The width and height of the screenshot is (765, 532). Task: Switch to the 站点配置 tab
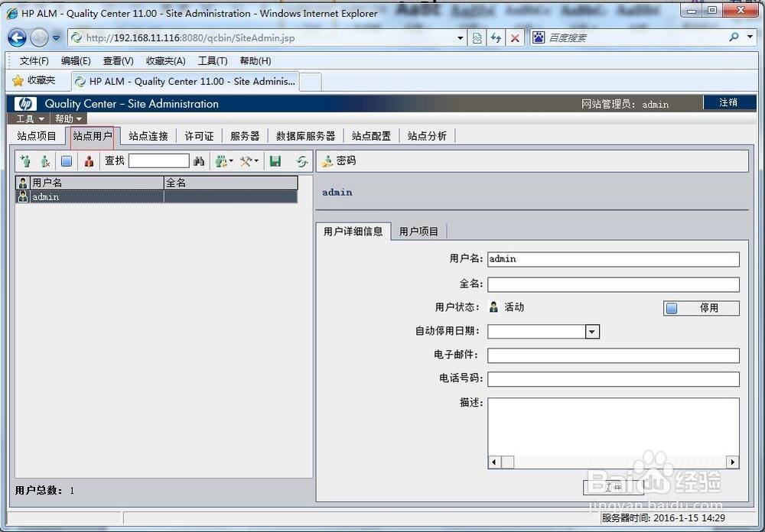click(x=371, y=136)
